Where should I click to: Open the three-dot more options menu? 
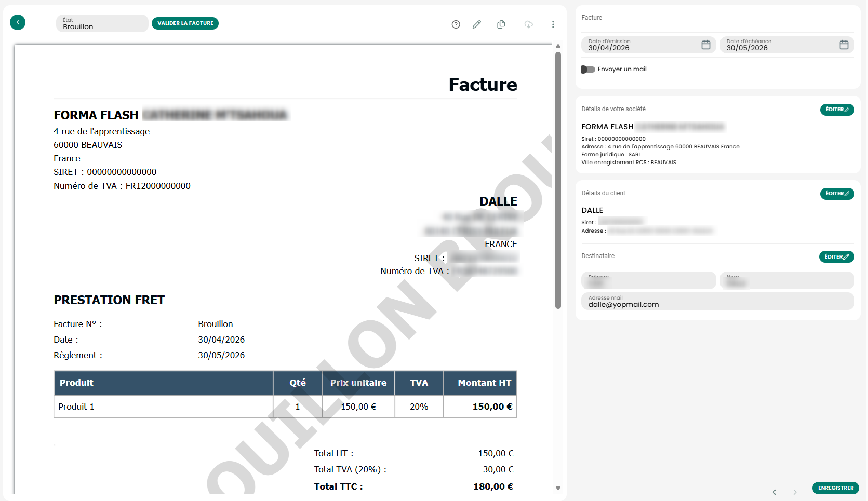[553, 24]
